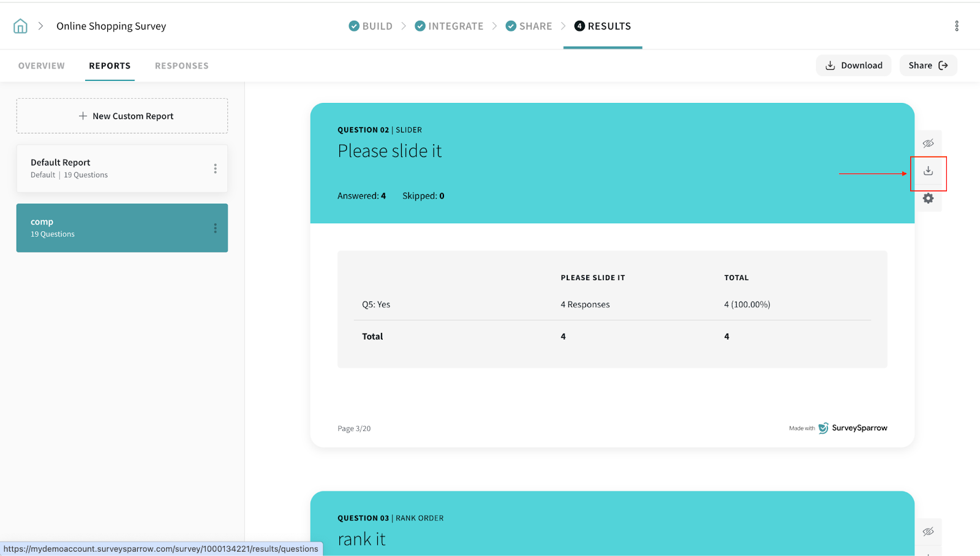Click the Build step checkmark icon
Screen dimensions: 980x556
coord(354,26)
